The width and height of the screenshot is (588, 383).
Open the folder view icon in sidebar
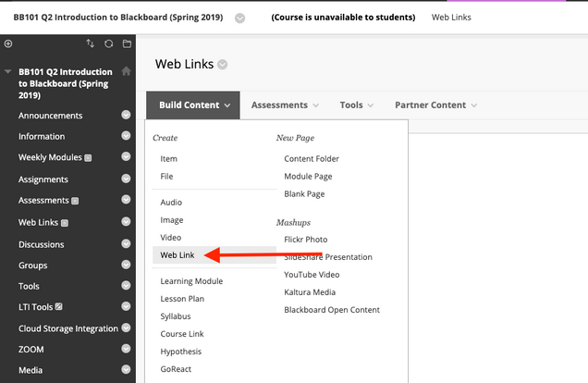pos(128,43)
